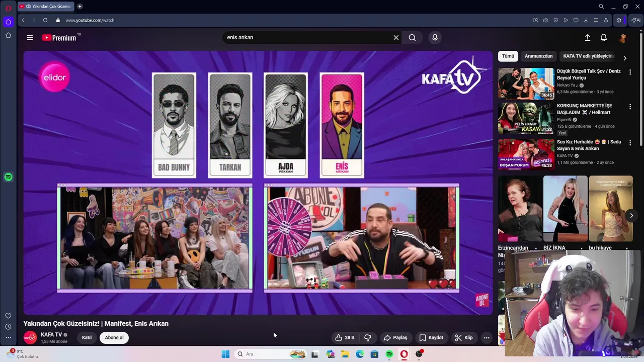
Task: Open a new tab with the plus button
Action: click(79, 7)
